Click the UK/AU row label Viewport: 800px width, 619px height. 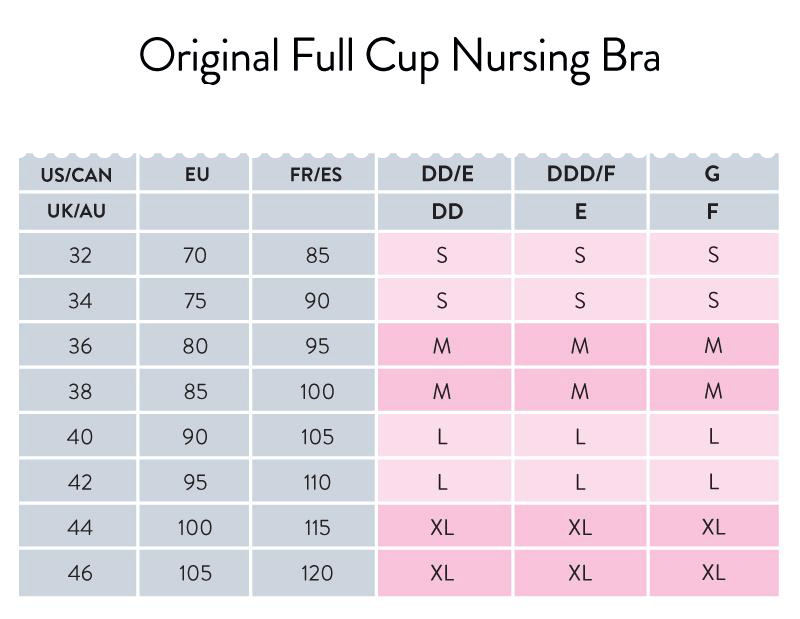[78, 211]
